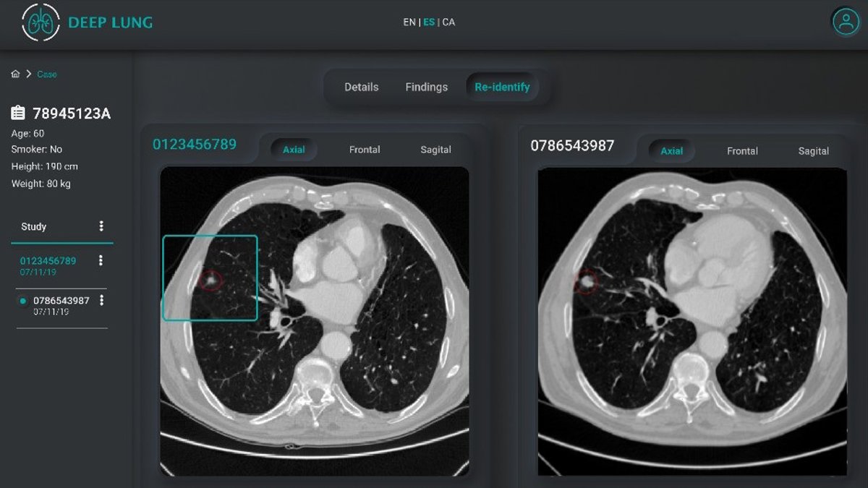
Task: Select study 0123456789 in the sidebar list
Action: coord(48,260)
